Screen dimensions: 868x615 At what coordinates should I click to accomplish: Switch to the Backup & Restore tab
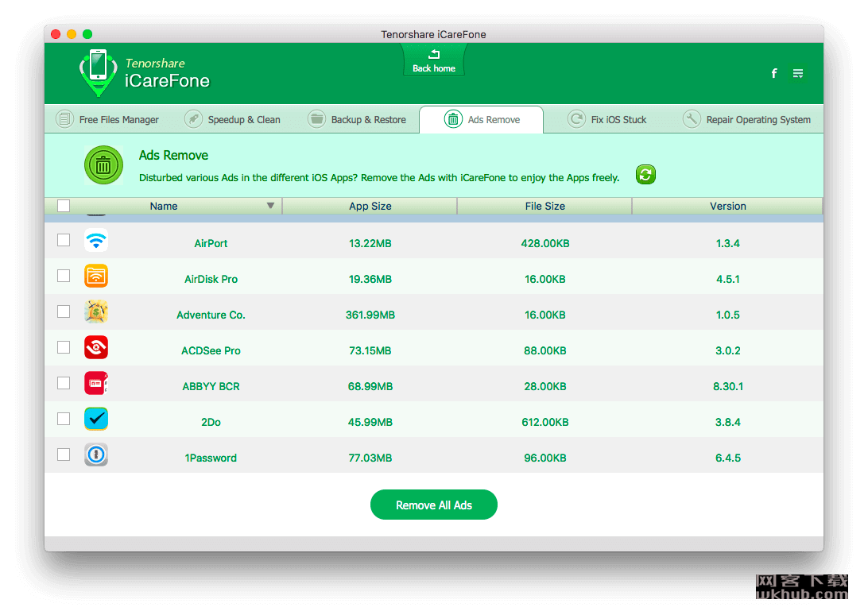(358, 119)
